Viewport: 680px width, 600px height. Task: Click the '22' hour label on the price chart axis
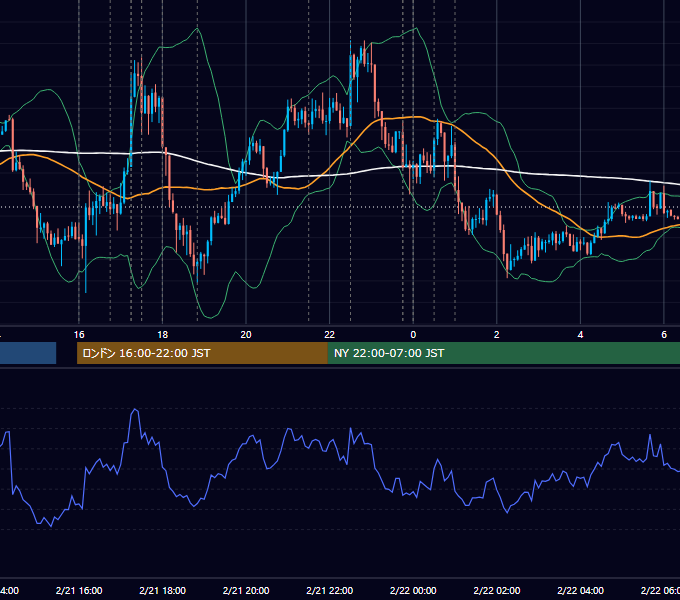[330, 335]
